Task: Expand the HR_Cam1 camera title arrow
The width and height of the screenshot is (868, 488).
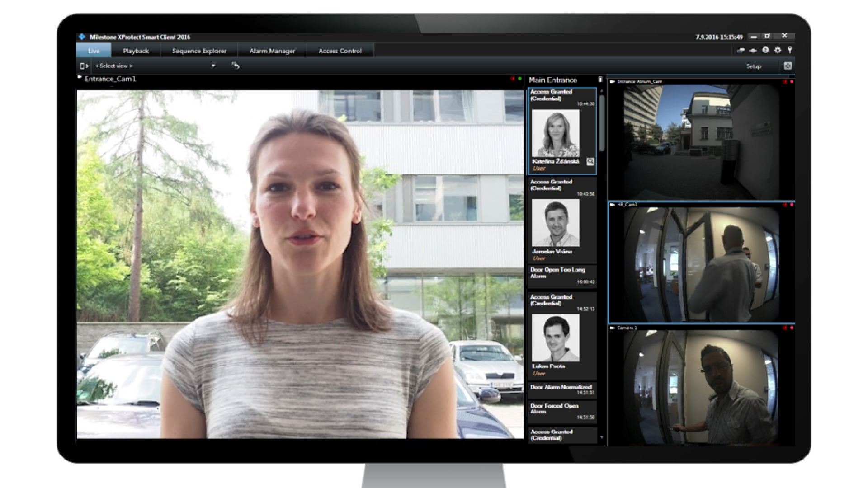Action: tap(613, 205)
